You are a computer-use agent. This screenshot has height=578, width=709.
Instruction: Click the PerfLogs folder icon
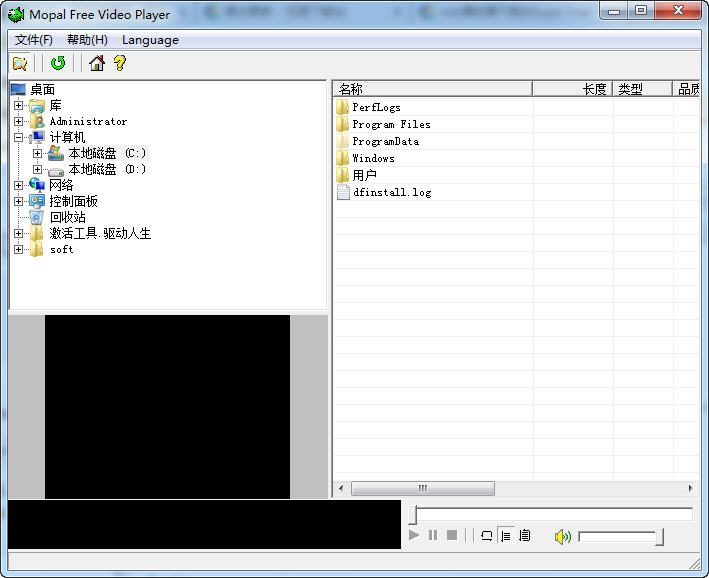tap(342, 107)
